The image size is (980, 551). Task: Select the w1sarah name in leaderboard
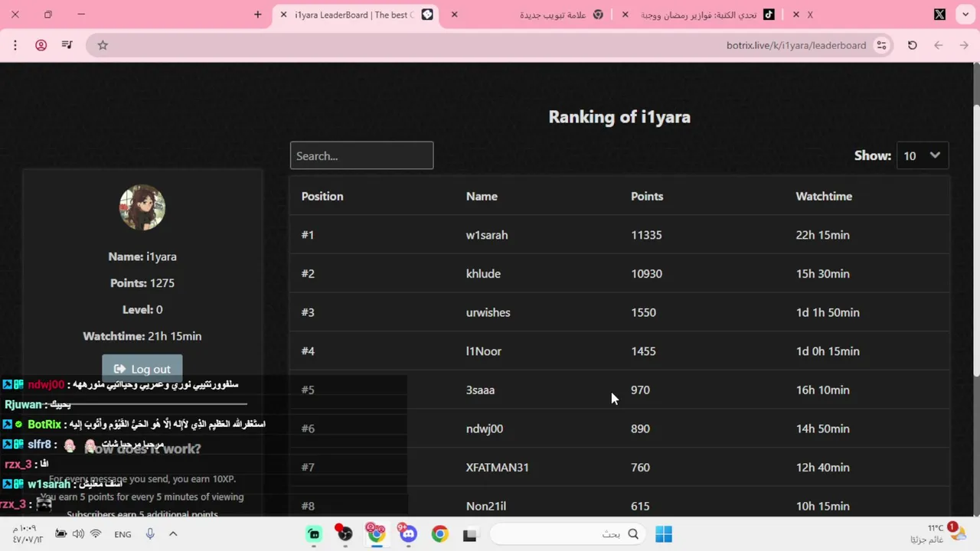pyautogui.click(x=487, y=235)
